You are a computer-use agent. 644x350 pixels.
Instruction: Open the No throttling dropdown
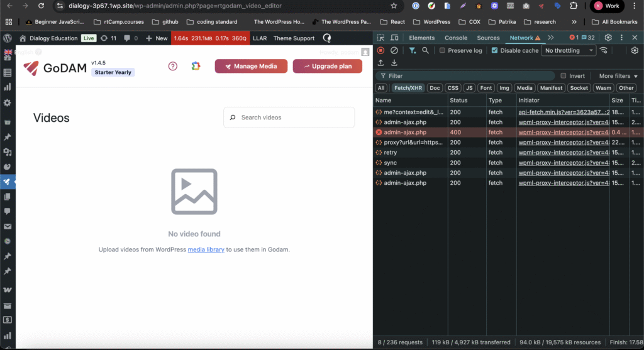(x=569, y=50)
